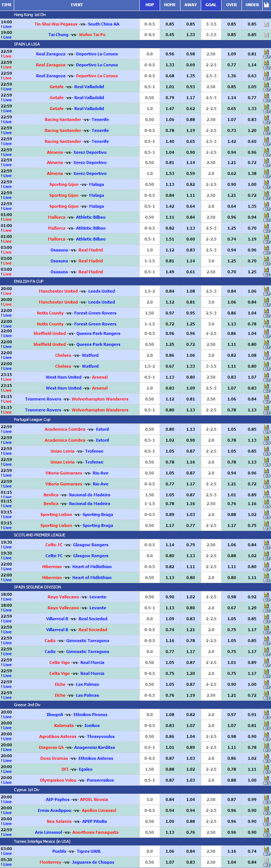
Task: Click the Kalamata vs Ionikos event name
Action: point(77,726)
